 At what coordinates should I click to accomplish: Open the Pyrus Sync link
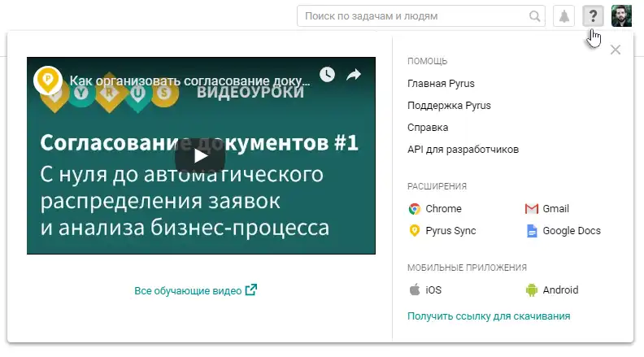click(x=450, y=231)
